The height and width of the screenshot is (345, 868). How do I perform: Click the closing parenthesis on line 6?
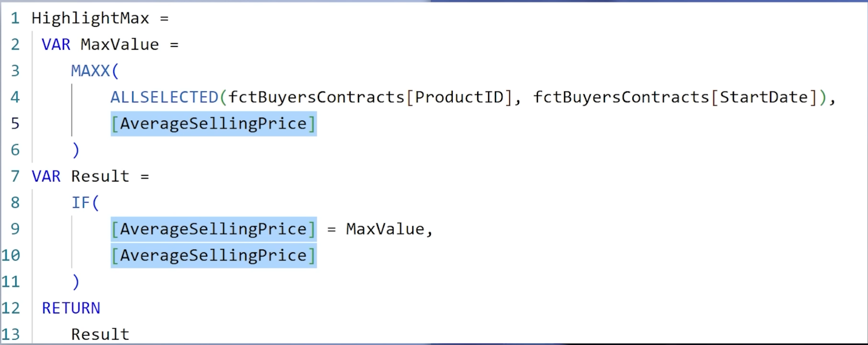click(x=75, y=150)
